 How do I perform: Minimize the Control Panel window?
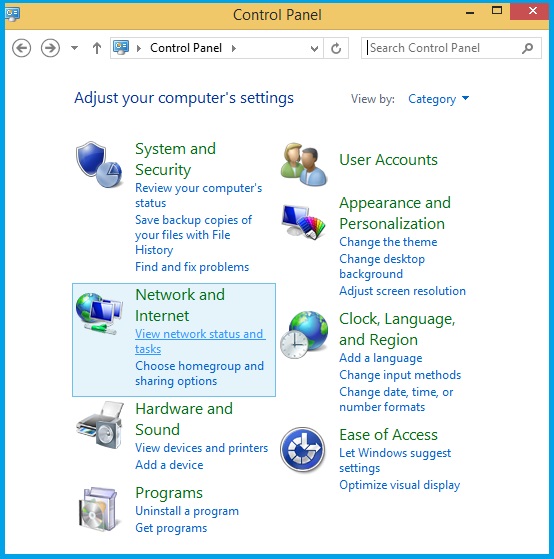click(470, 13)
